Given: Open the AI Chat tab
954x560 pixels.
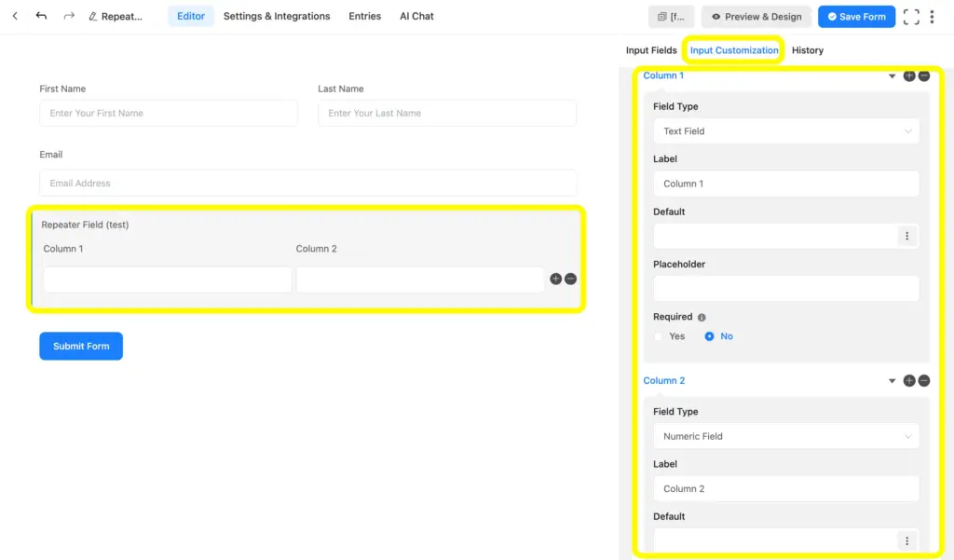Looking at the screenshot, I should coord(416,17).
